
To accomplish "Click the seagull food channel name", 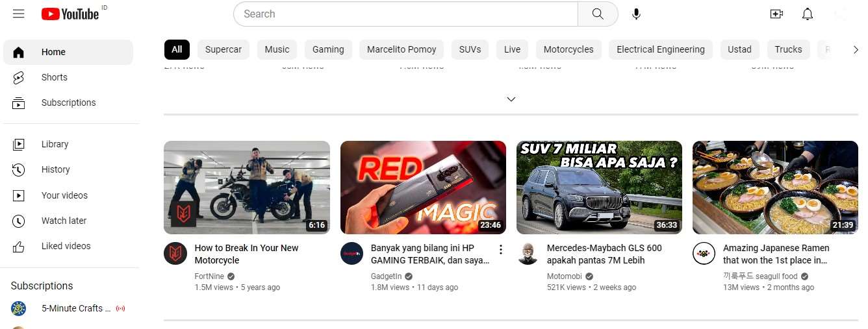I will pyautogui.click(x=760, y=276).
